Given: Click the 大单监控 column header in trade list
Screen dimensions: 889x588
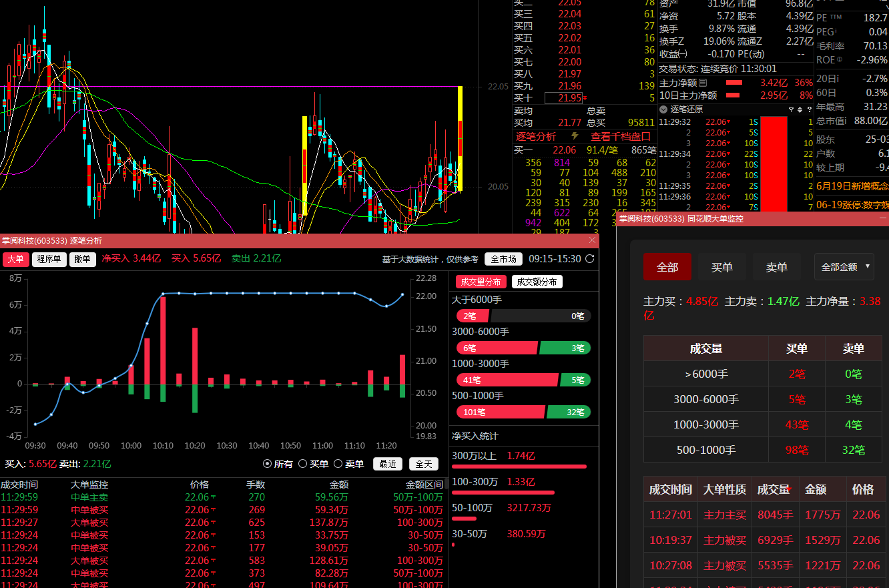Looking at the screenshot, I should 89,485.
